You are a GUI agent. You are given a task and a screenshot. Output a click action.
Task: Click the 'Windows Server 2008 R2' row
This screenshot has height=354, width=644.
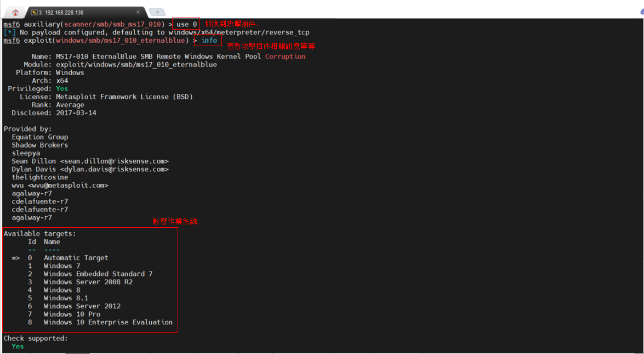80,282
